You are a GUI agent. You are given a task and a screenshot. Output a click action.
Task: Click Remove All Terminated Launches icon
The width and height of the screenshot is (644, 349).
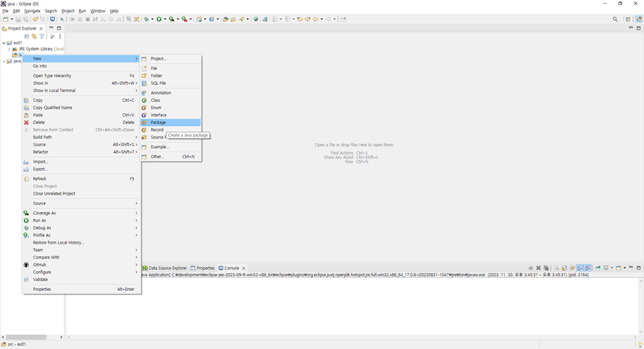546,268
